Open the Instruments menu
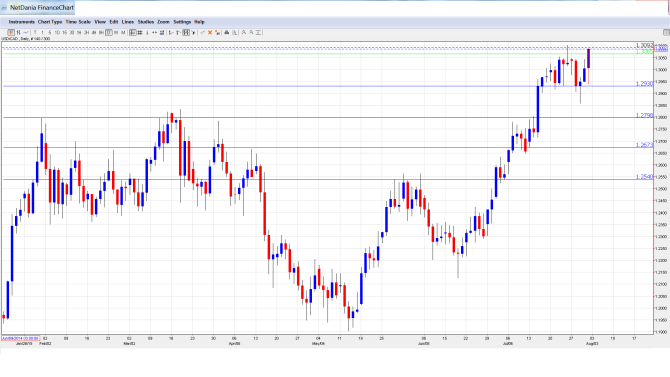This screenshot has height=377, width=670. (21, 22)
